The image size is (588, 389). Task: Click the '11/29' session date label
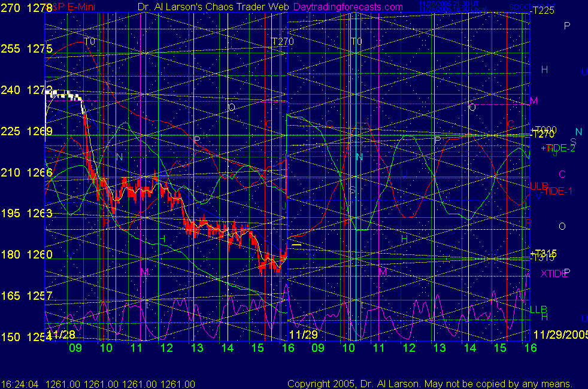(x=304, y=335)
